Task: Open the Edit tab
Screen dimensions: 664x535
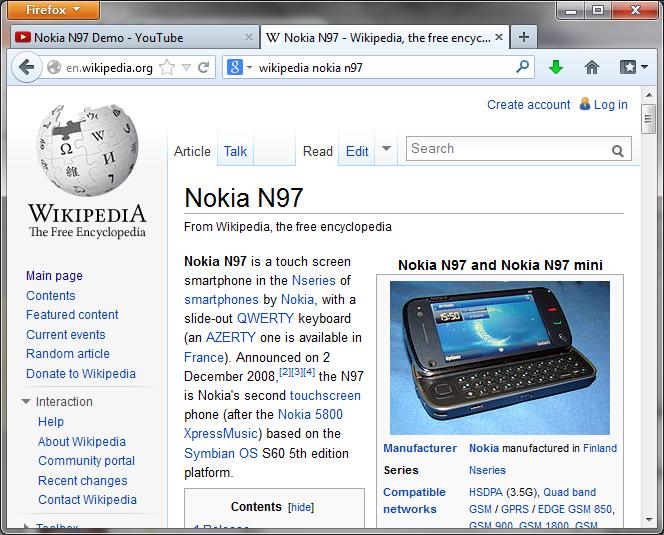Action: pyautogui.click(x=357, y=151)
